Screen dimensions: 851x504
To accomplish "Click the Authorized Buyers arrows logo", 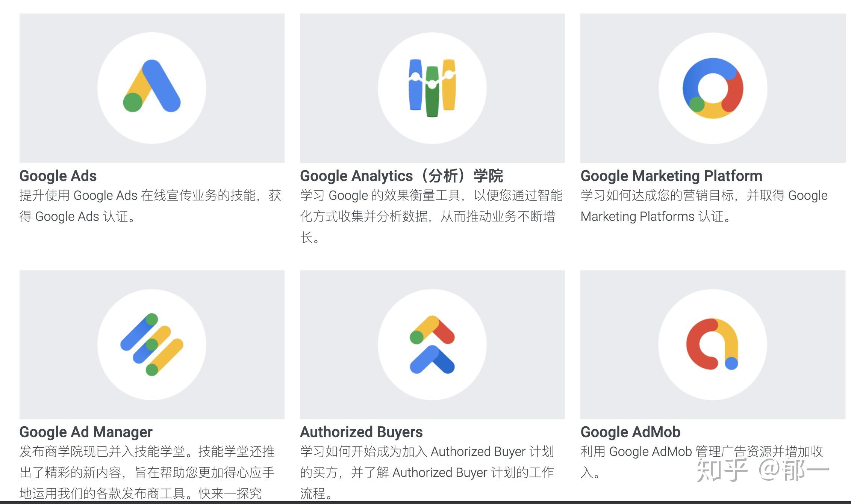I will (x=432, y=344).
